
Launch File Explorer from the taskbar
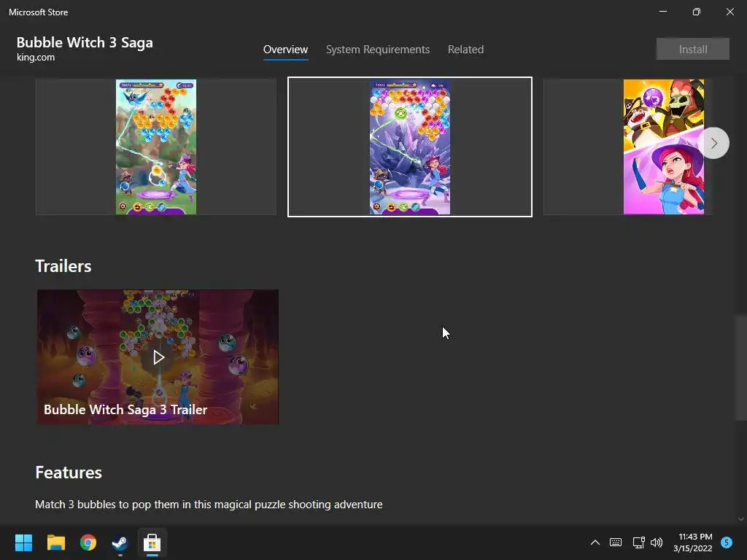click(x=55, y=542)
